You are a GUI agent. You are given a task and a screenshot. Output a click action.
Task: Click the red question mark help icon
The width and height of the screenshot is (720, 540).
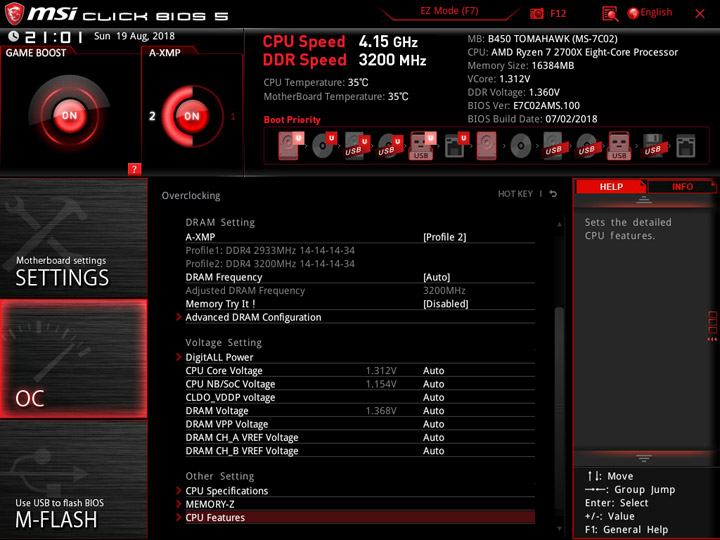coord(134,169)
